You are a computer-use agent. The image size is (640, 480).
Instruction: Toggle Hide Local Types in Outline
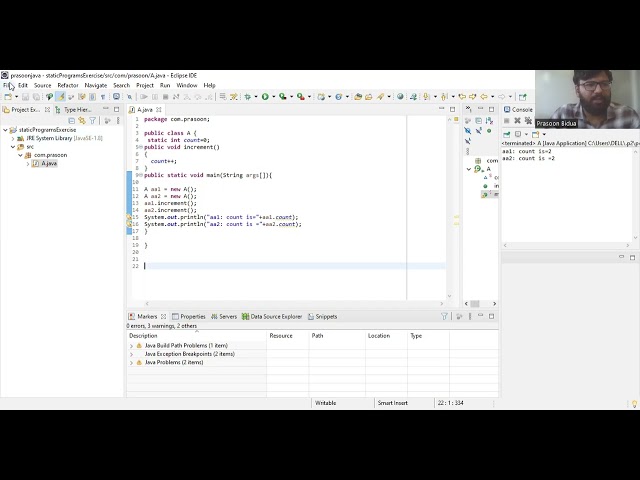tap(468, 141)
